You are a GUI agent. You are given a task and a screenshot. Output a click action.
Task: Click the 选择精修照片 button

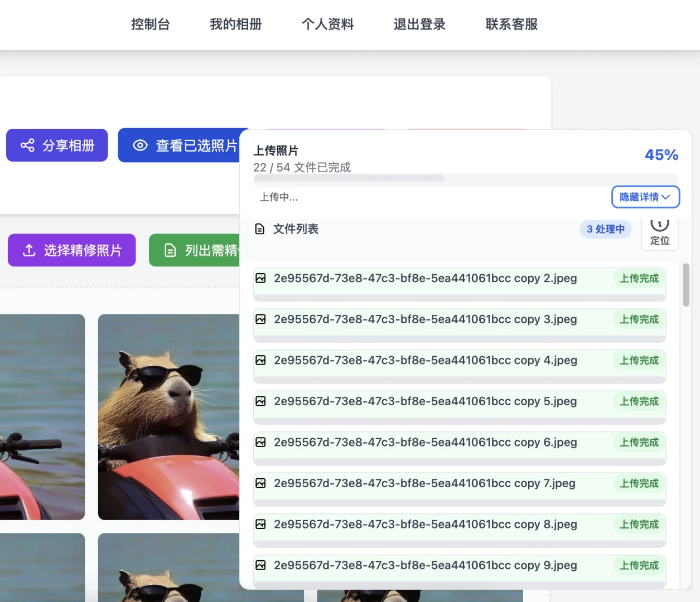[72, 250]
